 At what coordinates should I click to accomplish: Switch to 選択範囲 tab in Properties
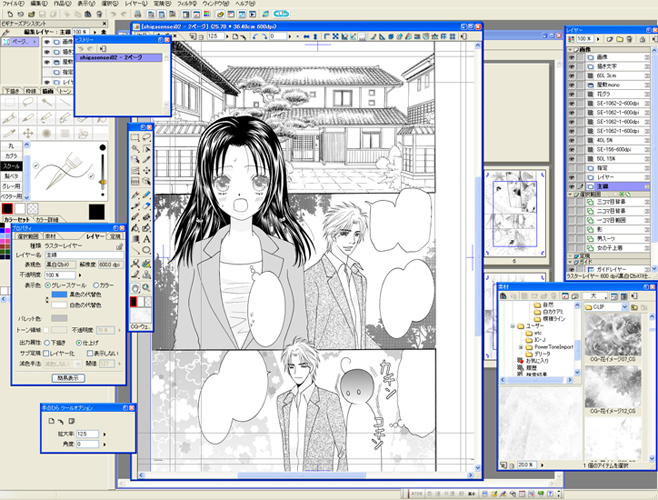pos(28,237)
